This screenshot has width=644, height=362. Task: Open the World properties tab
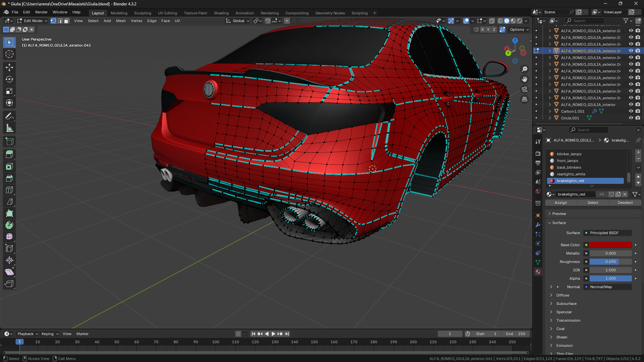[x=538, y=191]
